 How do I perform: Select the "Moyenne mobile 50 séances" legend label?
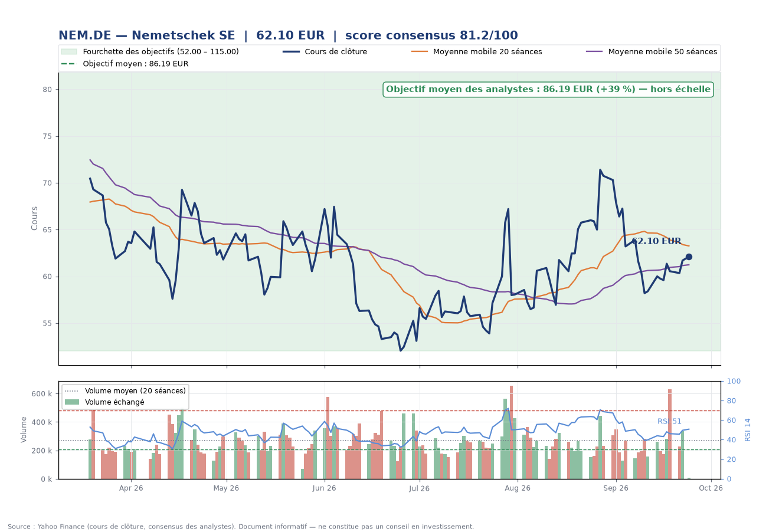[663, 52]
